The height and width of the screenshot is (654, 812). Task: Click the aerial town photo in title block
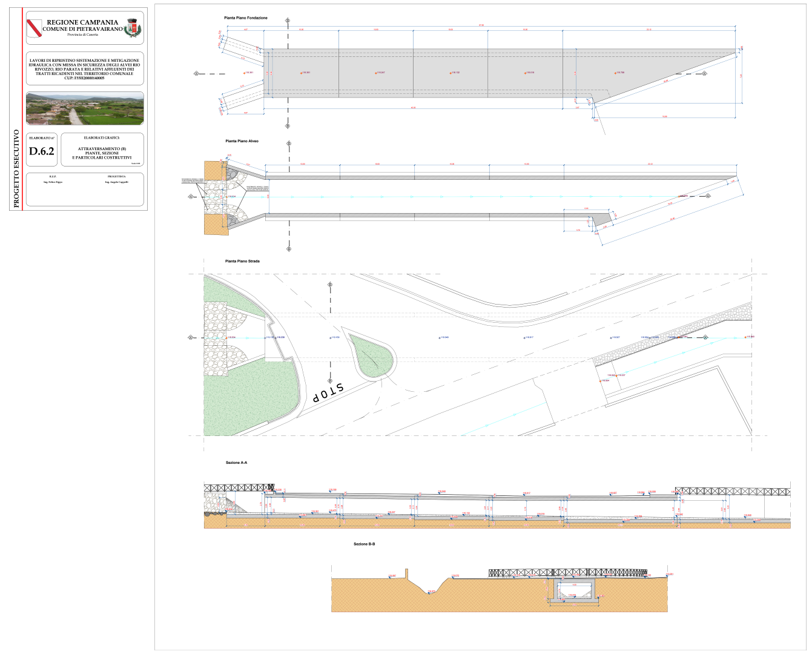[x=85, y=108]
